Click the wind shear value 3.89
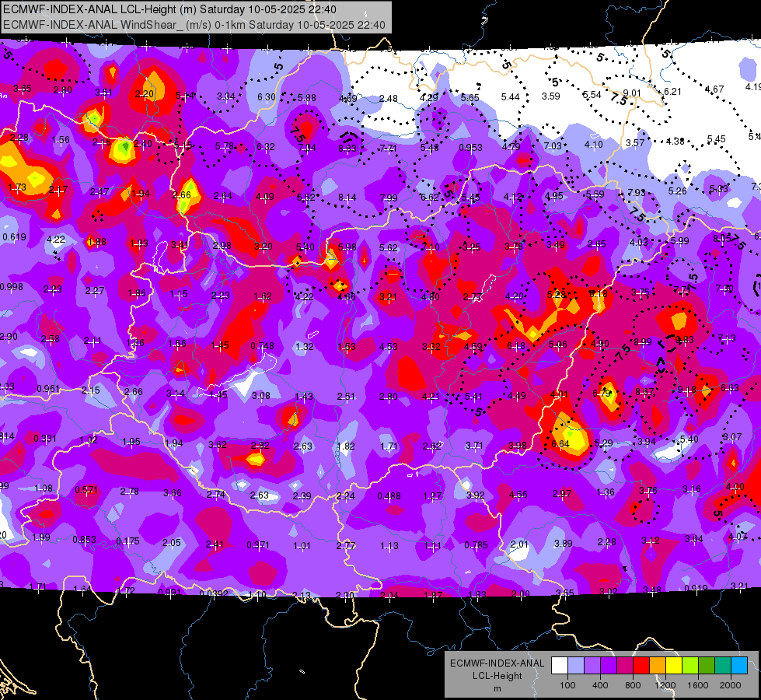The image size is (761, 700). [563, 543]
